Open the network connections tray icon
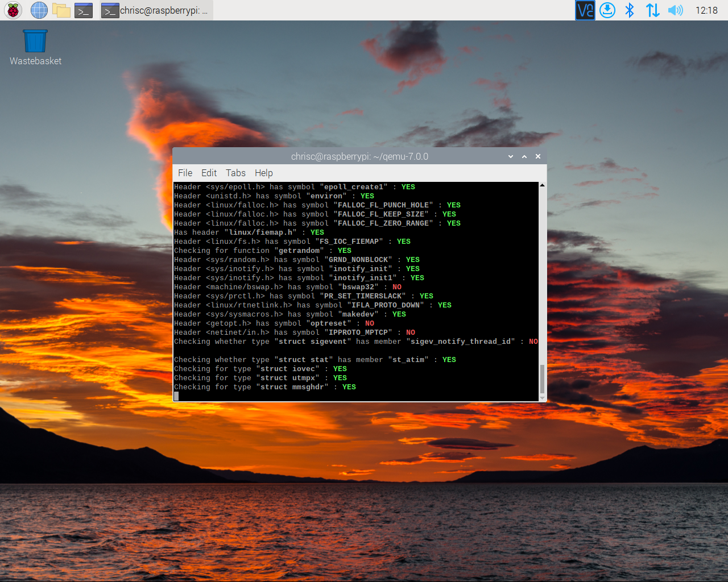 [x=652, y=10]
